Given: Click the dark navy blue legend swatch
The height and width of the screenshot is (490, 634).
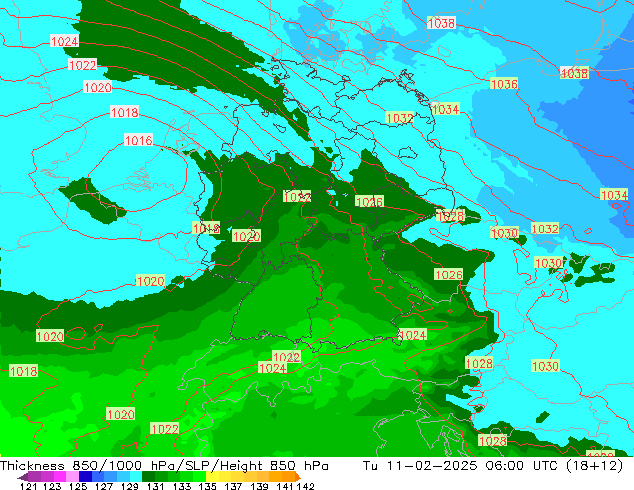Looking at the screenshot, I should [x=85, y=476].
